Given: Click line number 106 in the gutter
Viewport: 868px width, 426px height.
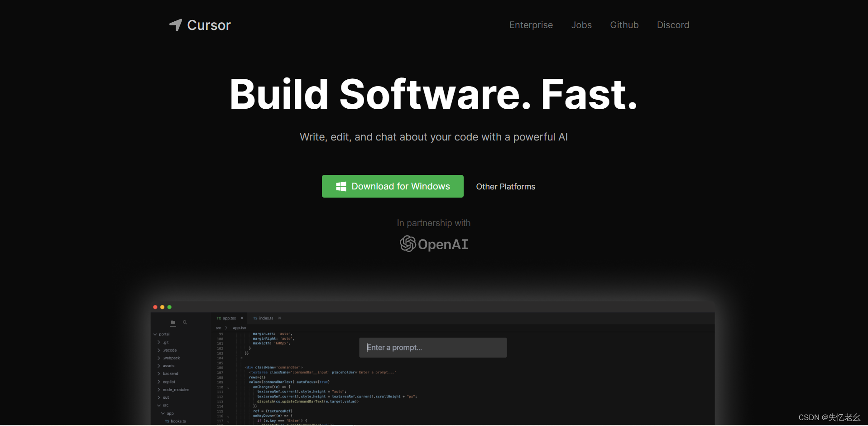Looking at the screenshot, I should (220, 368).
